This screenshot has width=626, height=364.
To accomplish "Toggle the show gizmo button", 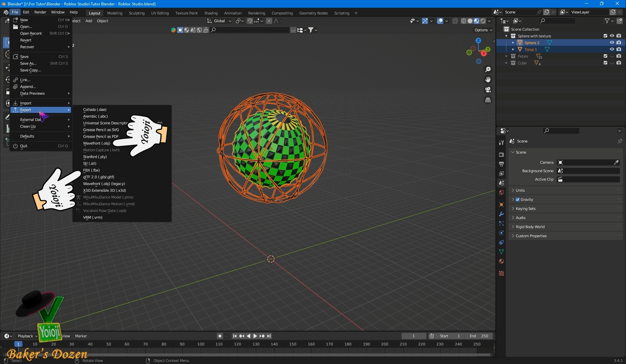I will 424,21.
